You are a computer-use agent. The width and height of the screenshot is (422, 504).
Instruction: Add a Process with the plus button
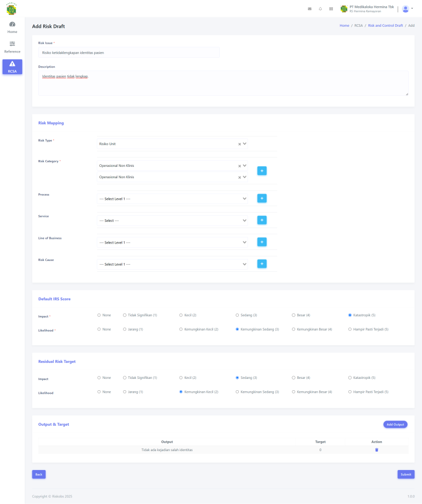(x=262, y=198)
